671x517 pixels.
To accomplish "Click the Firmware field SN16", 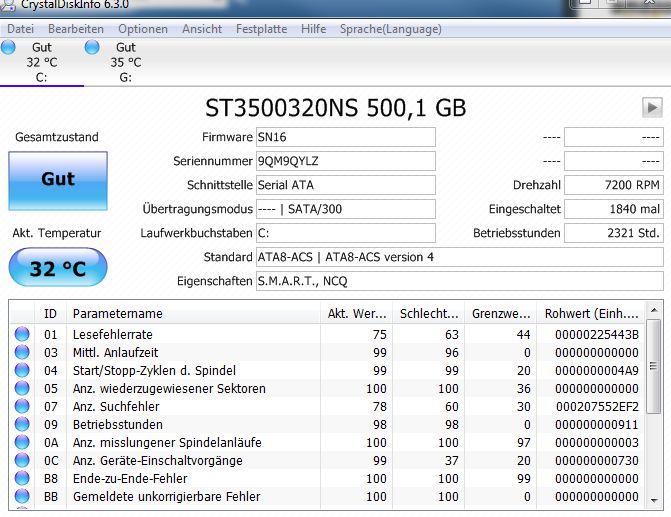I will click(346, 137).
